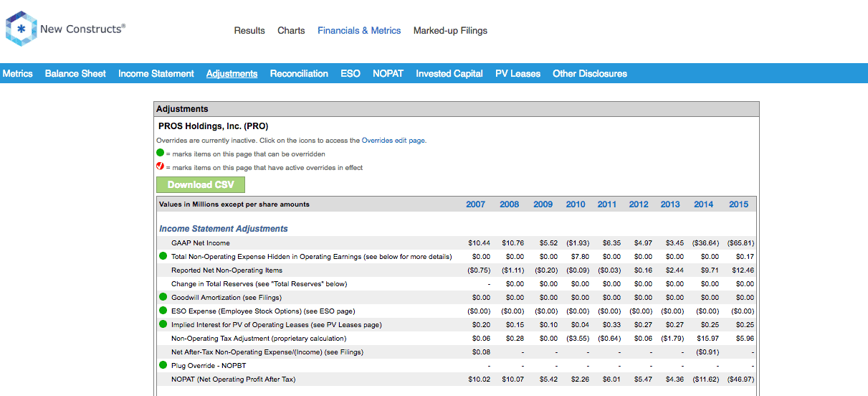Select the Change in Total Reserves label
The width and height of the screenshot is (868, 396).
[x=259, y=283]
